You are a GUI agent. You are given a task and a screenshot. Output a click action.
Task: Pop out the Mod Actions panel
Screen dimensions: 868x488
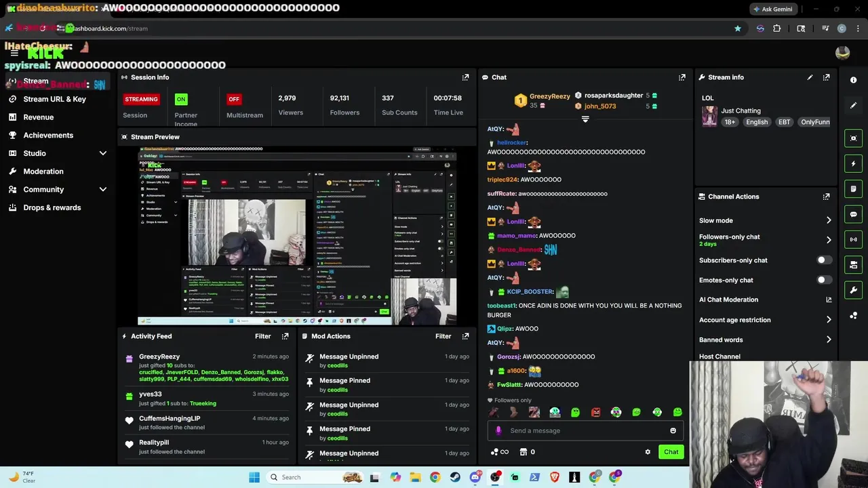[465, 336]
